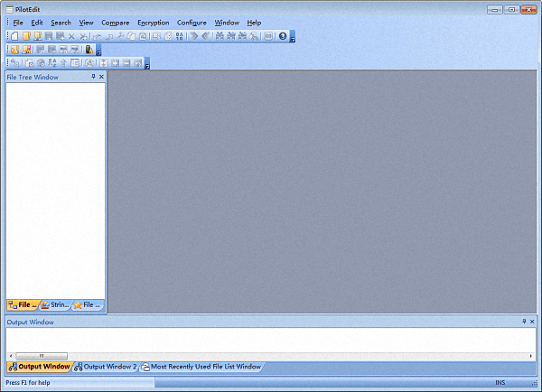Click the binoculars Find icon
This screenshot has height=392, width=542.
pos(220,36)
